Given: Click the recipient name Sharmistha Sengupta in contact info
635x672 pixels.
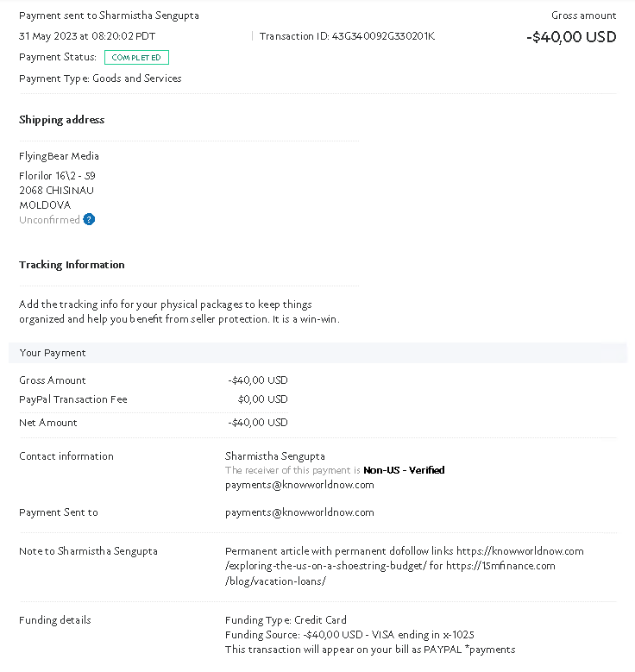Looking at the screenshot, I should click(275, 456).
